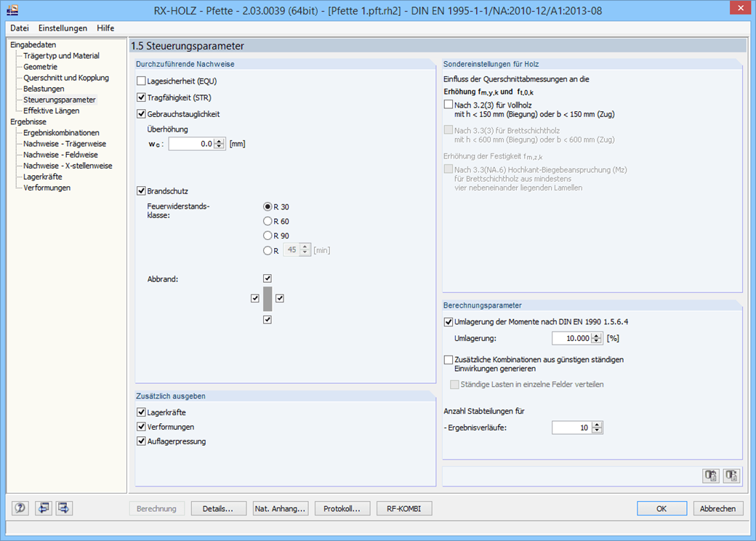
Task: Open the Nat. Anhang dialog
Action: click(281, 508)
